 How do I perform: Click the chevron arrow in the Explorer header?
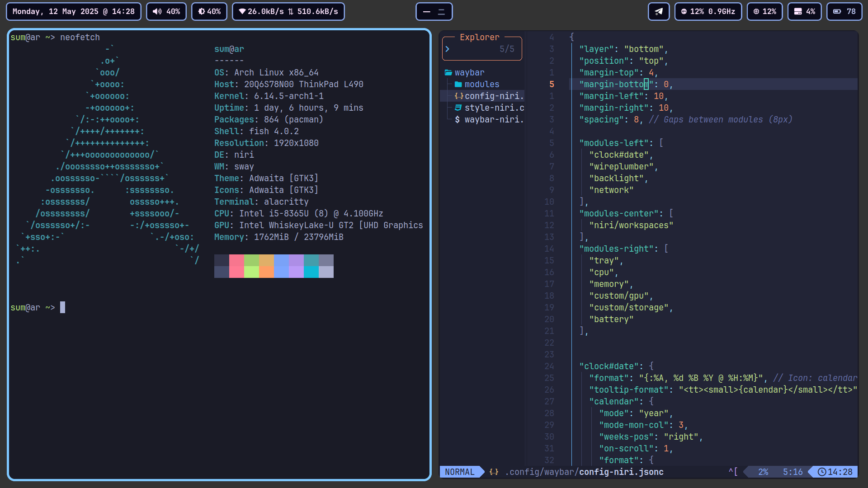pos(447,48)
